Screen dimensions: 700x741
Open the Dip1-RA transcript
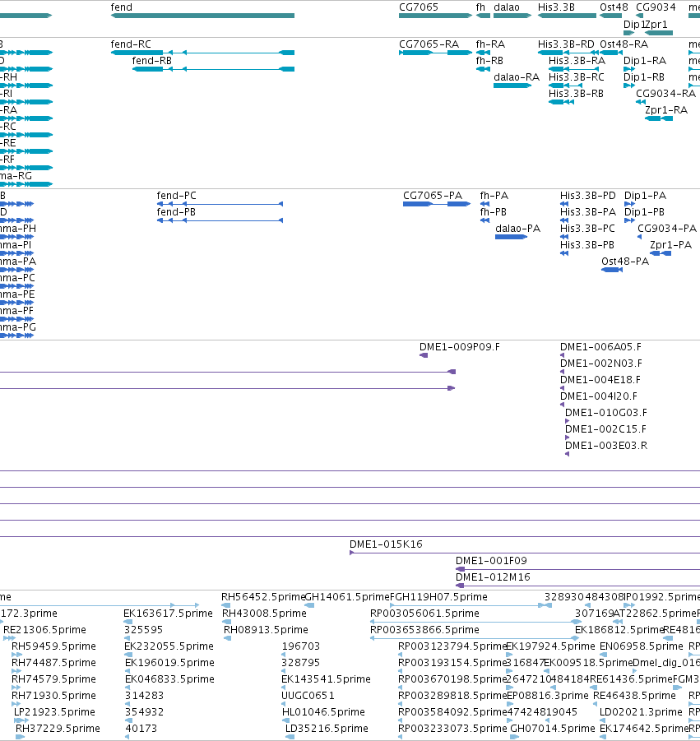click(x=628, y=69)
